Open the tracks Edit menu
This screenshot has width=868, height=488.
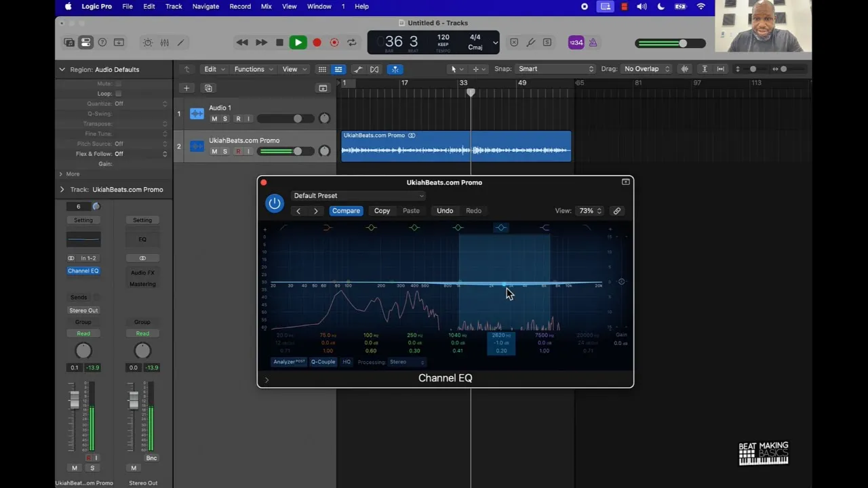coord(214,69)
